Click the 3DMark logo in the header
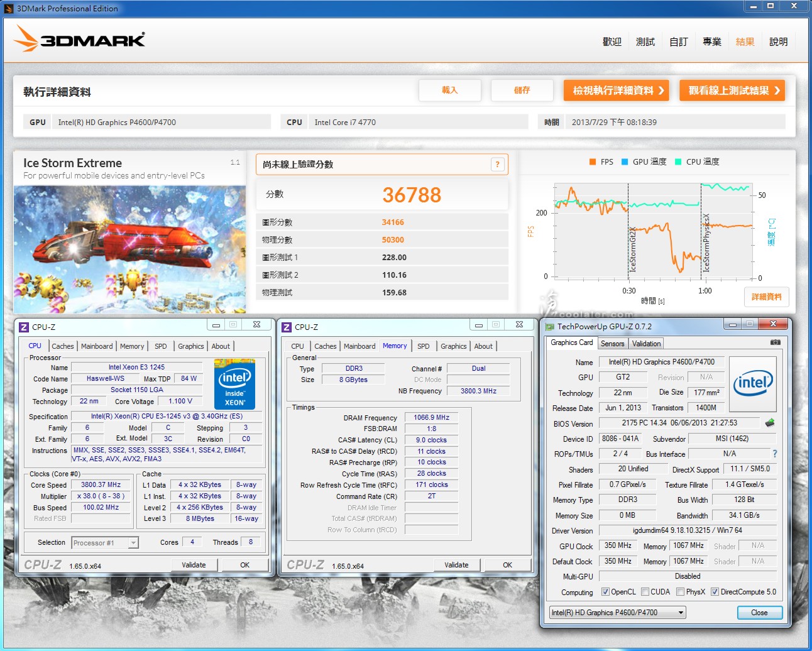This screenshot has height=651, width=812. pyautogui.click(x=80, y=39)
